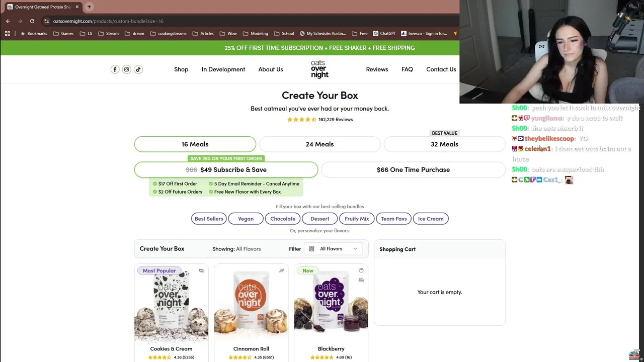
Task: Open the Shop menu item
Action: (181, 69)
